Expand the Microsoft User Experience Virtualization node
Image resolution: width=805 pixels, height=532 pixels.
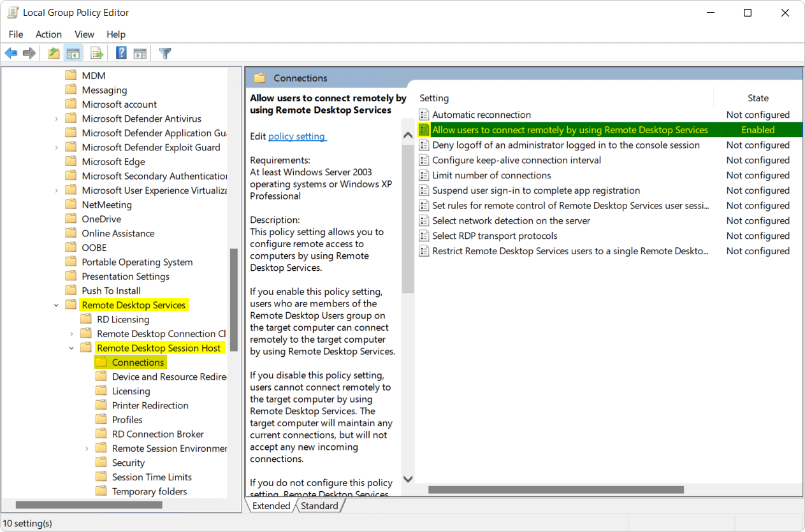pyautogui.click(x=57, y=191)
